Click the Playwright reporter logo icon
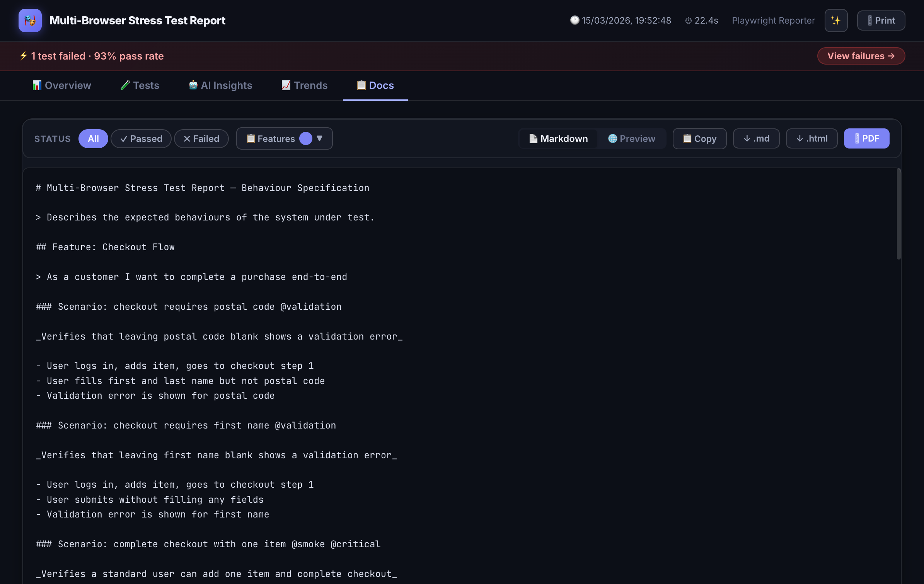This screenshot has height=584, width=924. [x=30, y=20]
